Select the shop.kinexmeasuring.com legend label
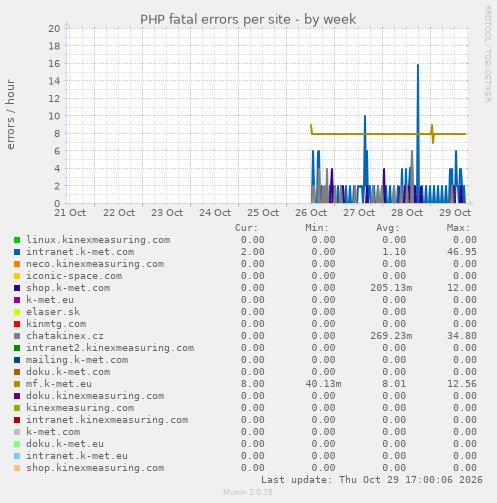 [x=95, y=468]
